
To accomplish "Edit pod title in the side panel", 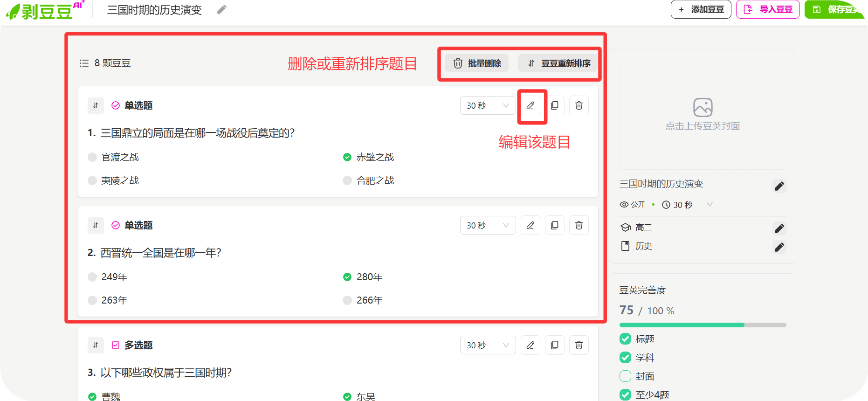I will tap(779, 186).
